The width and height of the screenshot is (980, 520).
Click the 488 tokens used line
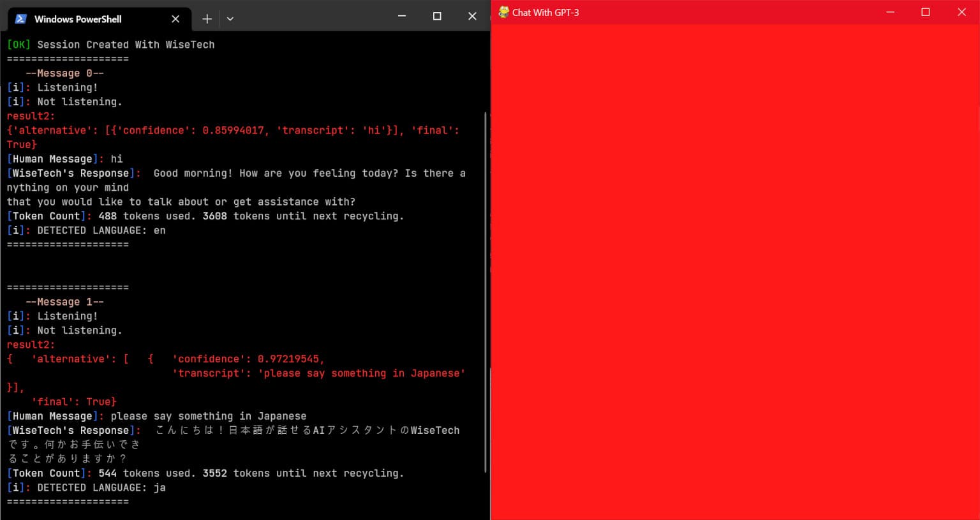coord(205,216)
